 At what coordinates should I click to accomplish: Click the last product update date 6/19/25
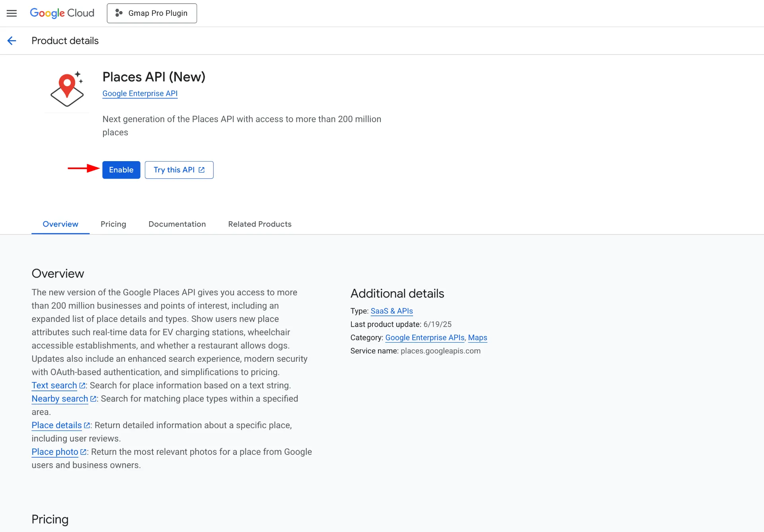coord(437,324)
